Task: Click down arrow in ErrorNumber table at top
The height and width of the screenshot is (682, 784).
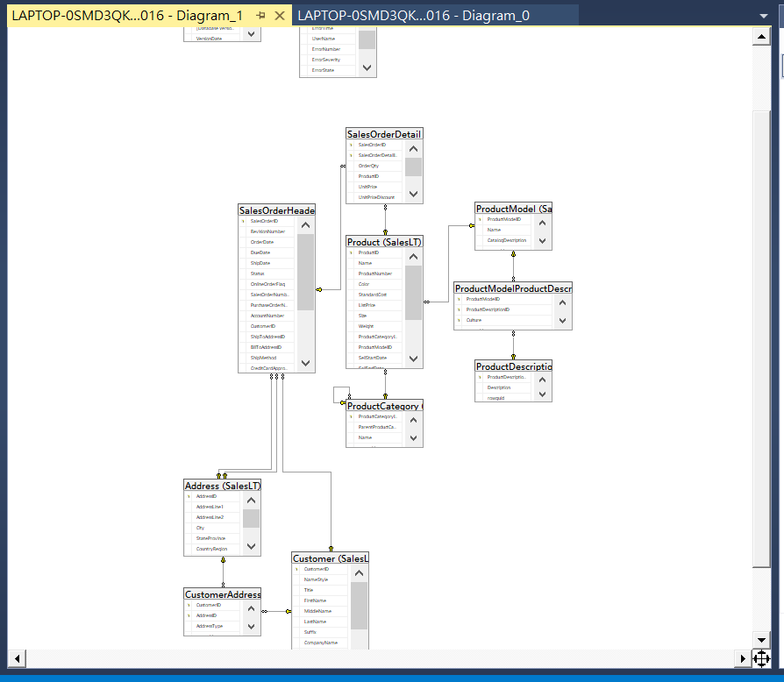Action: click(x=367, y=67)
